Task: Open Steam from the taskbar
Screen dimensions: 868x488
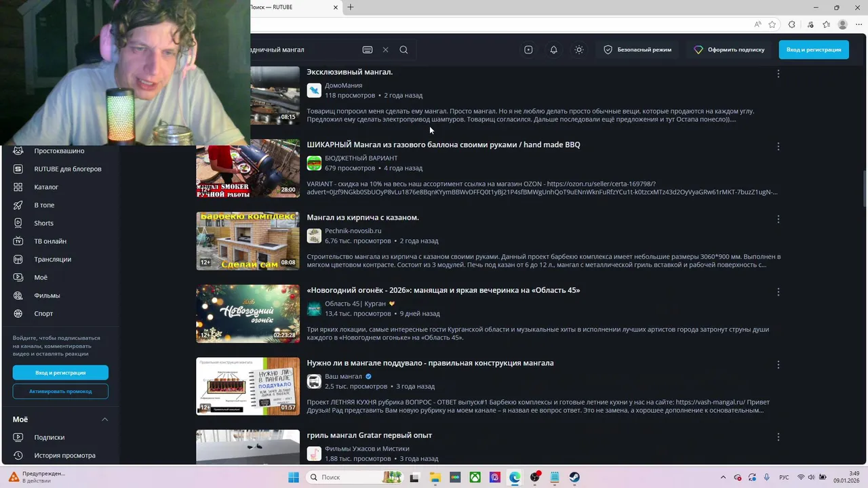Action: [x=574, y=477]
